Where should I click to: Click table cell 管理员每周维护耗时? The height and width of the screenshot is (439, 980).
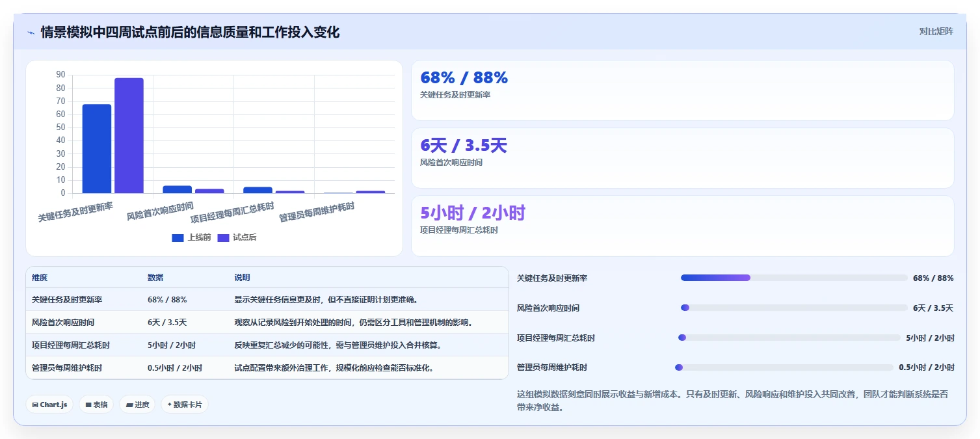click(67, 367)
